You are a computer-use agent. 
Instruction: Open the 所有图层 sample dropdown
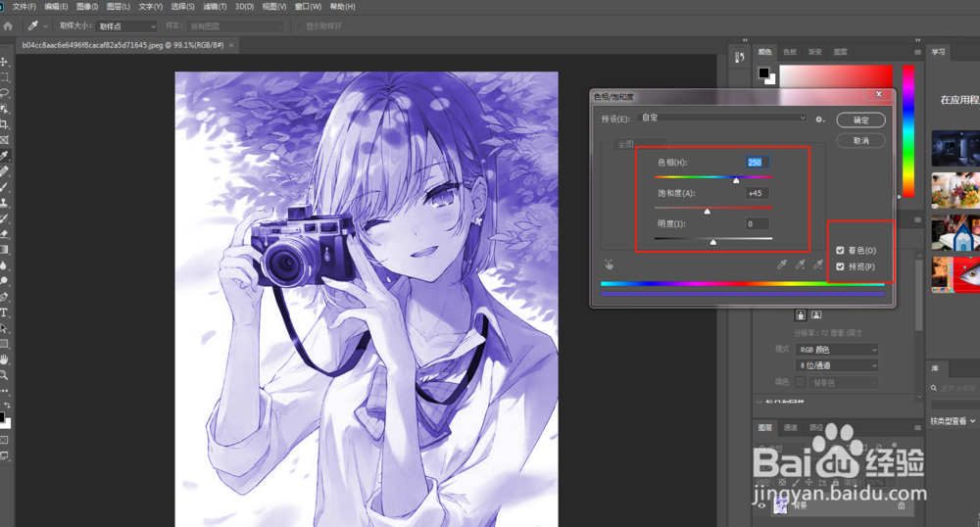[235, 26]
